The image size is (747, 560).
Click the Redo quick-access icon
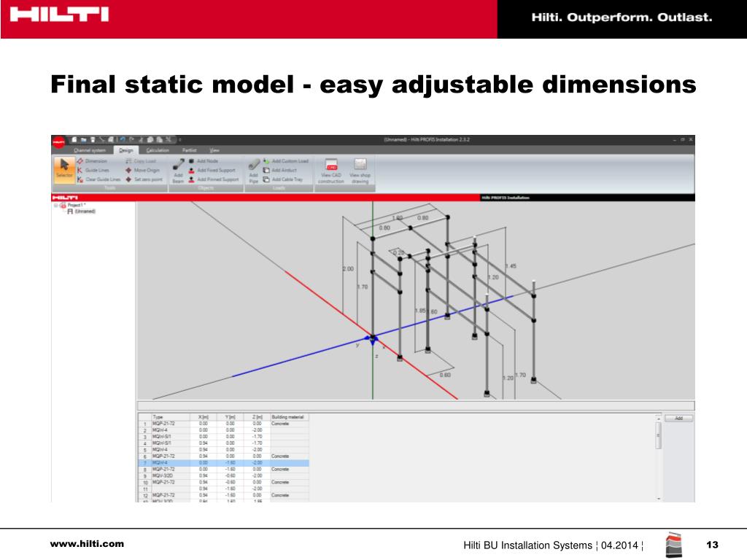coord(131,139)
